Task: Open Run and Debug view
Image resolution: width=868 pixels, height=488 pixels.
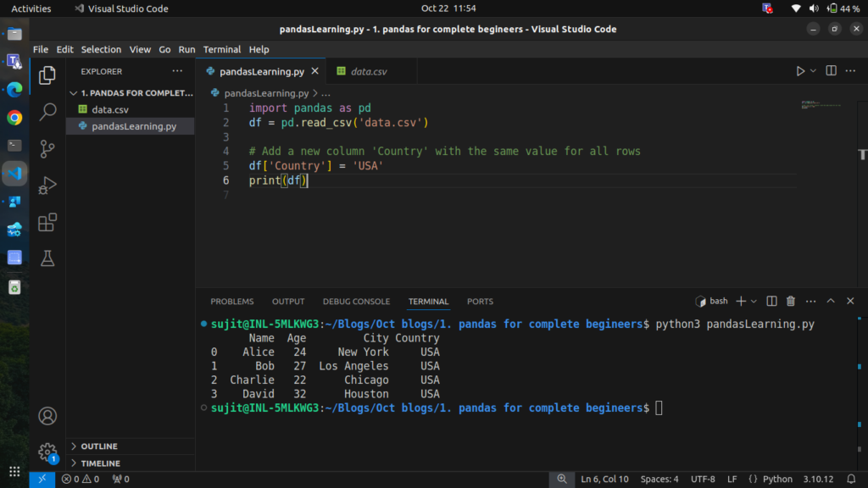Action: 47,186
